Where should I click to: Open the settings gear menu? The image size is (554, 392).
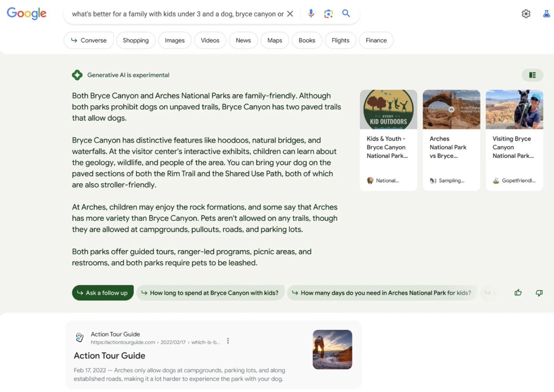526,13
